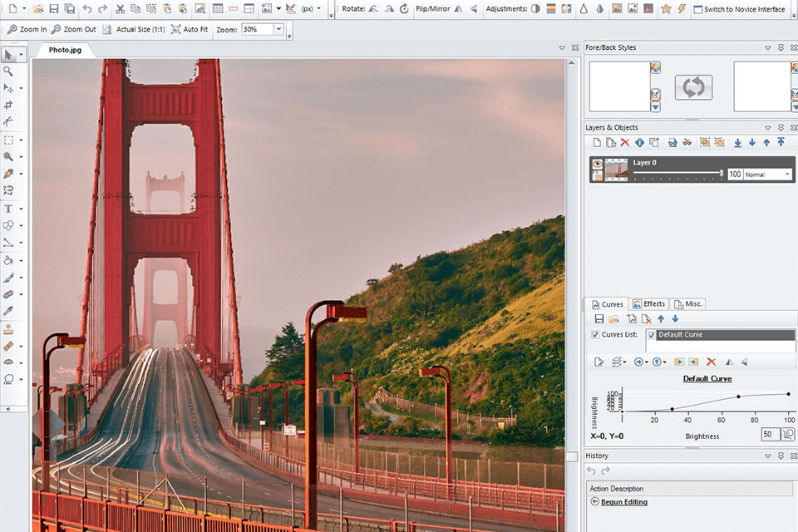Screen dimensions: 798x532
Task: Select the Crop tool
Action: [10, 105]
